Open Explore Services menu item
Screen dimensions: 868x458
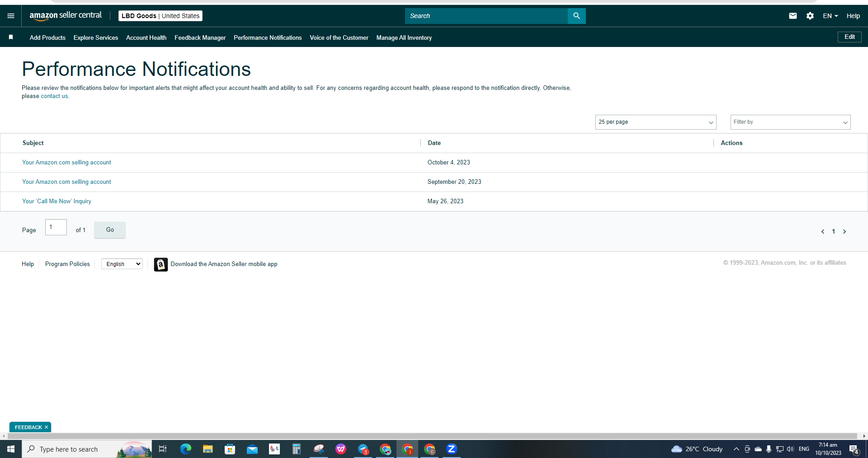96,37
